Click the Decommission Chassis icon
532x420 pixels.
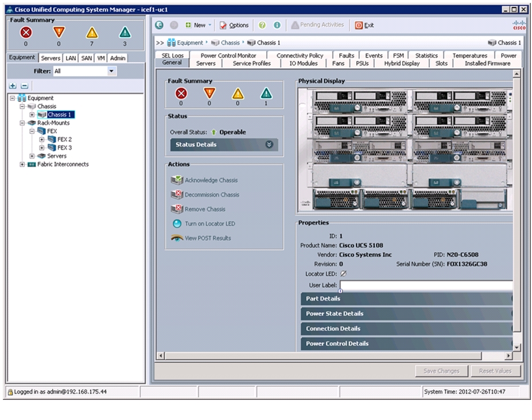[177, 194]
